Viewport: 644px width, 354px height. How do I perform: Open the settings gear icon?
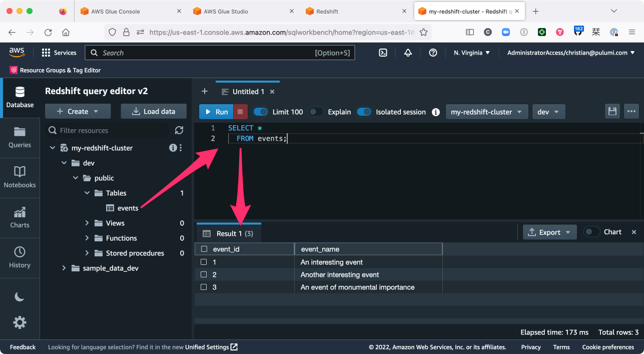point(20,322)
